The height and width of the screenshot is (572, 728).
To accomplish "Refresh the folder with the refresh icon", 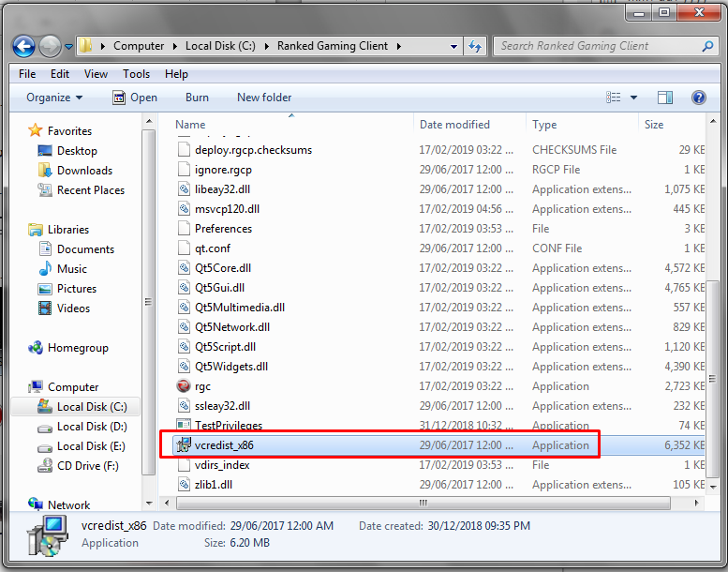I will (475, 46).
